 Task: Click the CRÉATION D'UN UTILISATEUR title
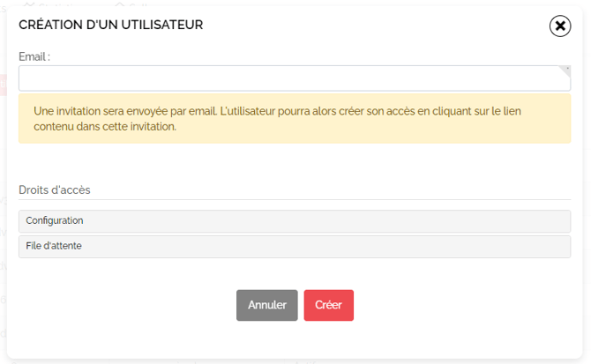[x=111, y=25]
